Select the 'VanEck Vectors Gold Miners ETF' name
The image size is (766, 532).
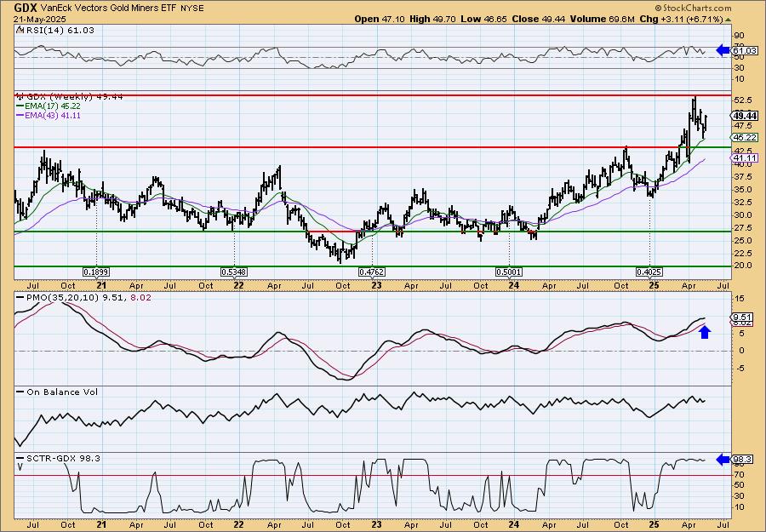[x=110, y=9]
